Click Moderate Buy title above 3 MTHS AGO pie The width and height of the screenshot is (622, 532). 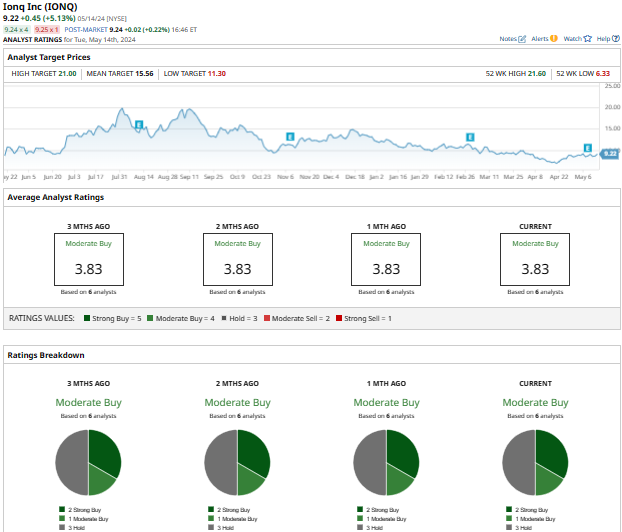[88, 403]
